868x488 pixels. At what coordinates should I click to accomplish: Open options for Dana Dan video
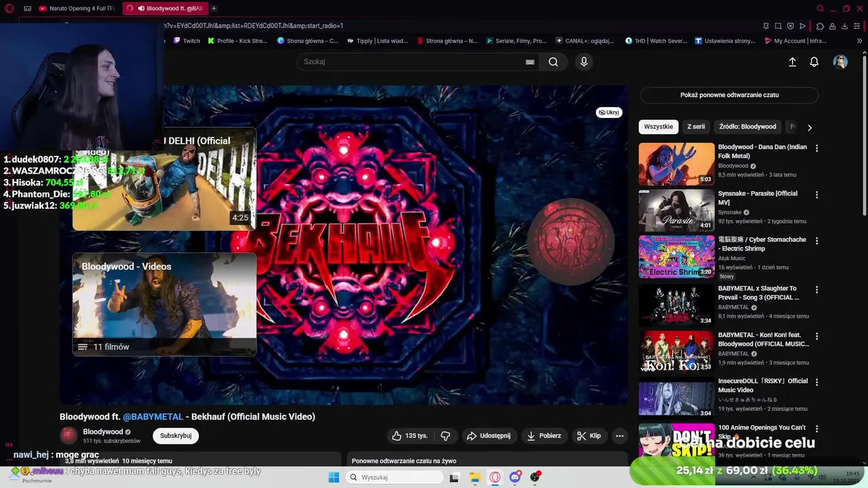click(x=816, y=148)
